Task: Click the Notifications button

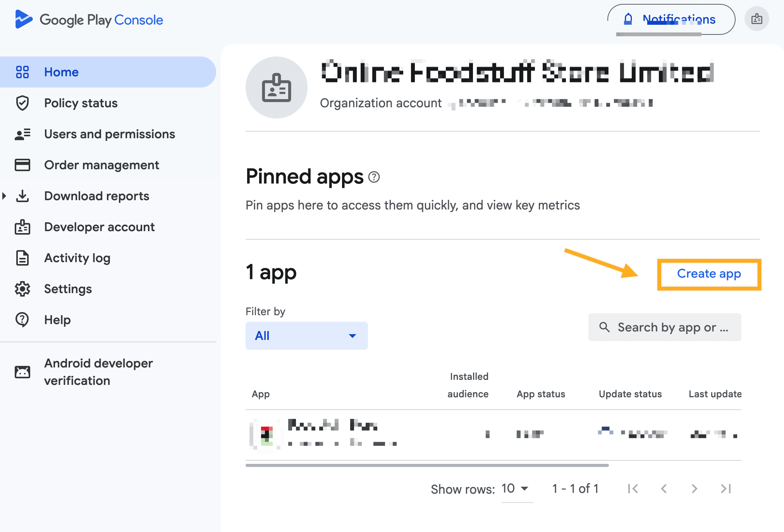Action: (671, 19)
